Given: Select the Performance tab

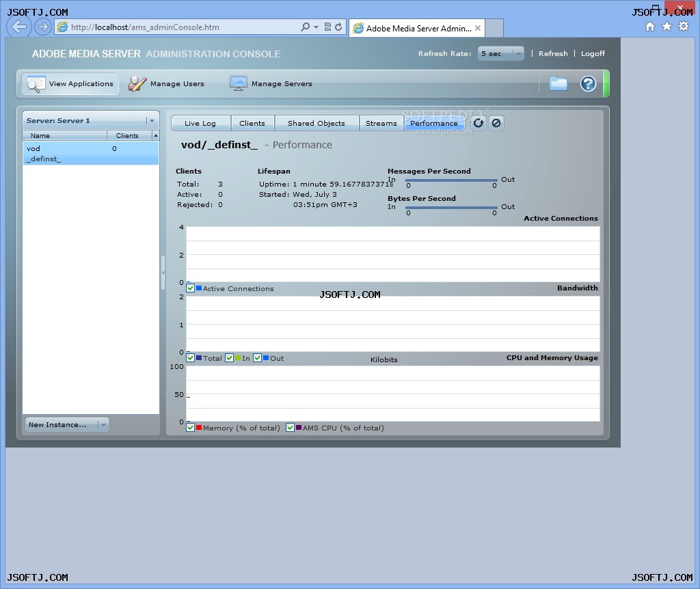Looking at the screenshot, I should click(434, 123).
